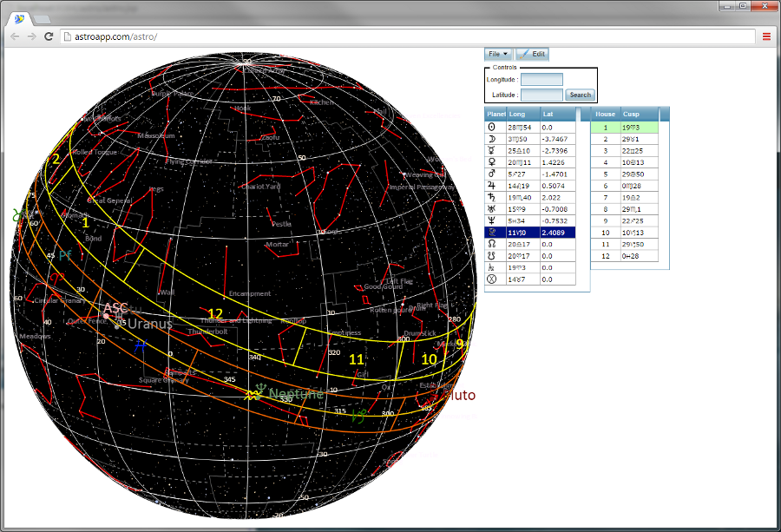781x532 pixels.
Task: Select the North Node symbol row
Action: click(x=493, y=244)
